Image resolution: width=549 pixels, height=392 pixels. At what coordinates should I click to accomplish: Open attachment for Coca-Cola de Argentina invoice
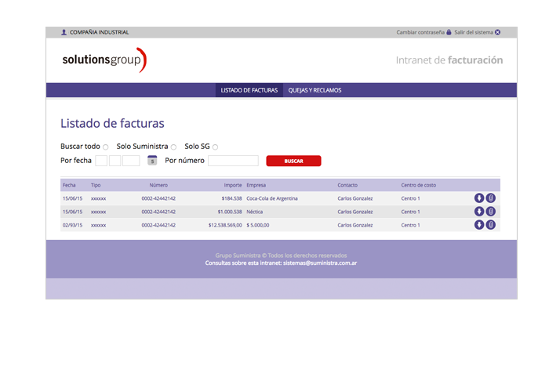pos(491,198)
